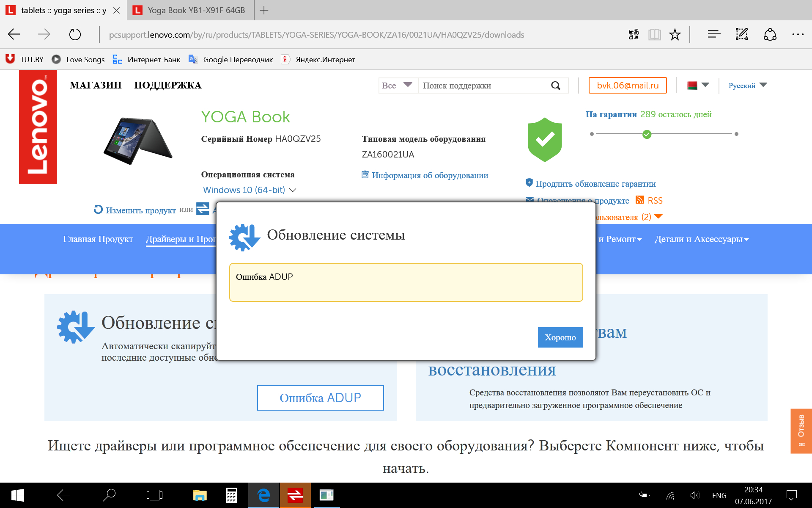Click the search magnifier icon

click(556, 86)
